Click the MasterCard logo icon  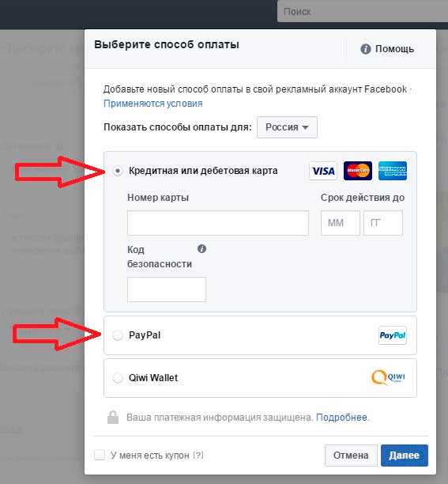pos(358,171)
